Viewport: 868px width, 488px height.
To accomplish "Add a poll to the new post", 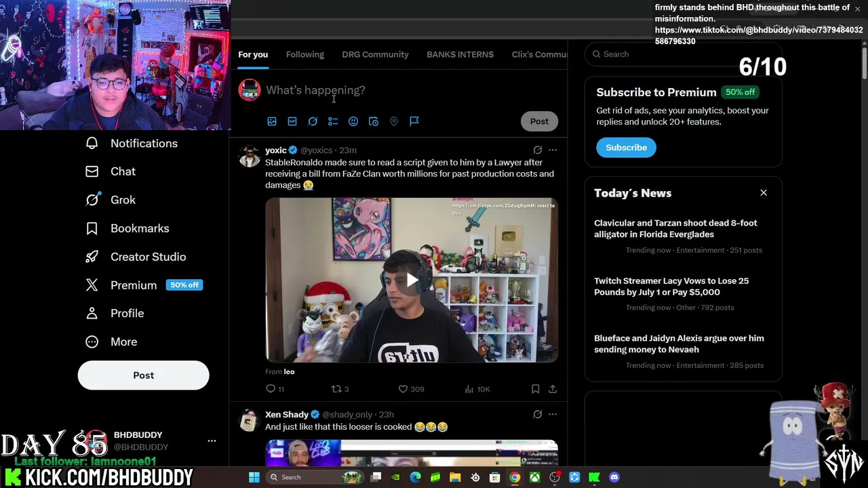I will click(x=333, y=121).
